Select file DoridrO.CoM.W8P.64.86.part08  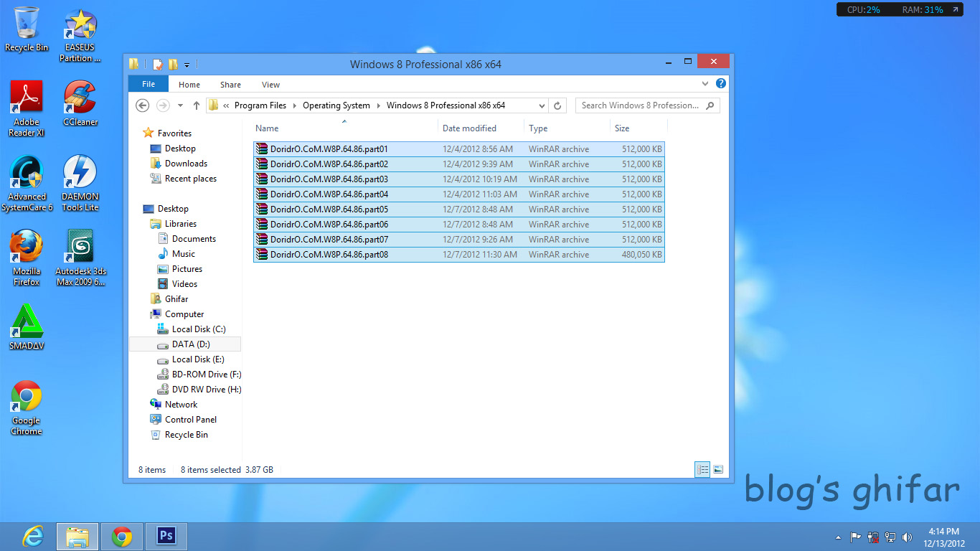point(459,255)
